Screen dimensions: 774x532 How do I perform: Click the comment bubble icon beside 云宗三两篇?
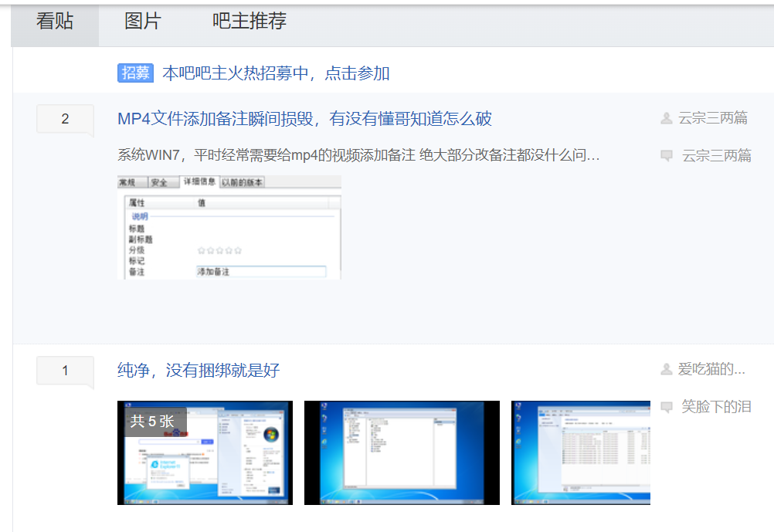[667, 156]
